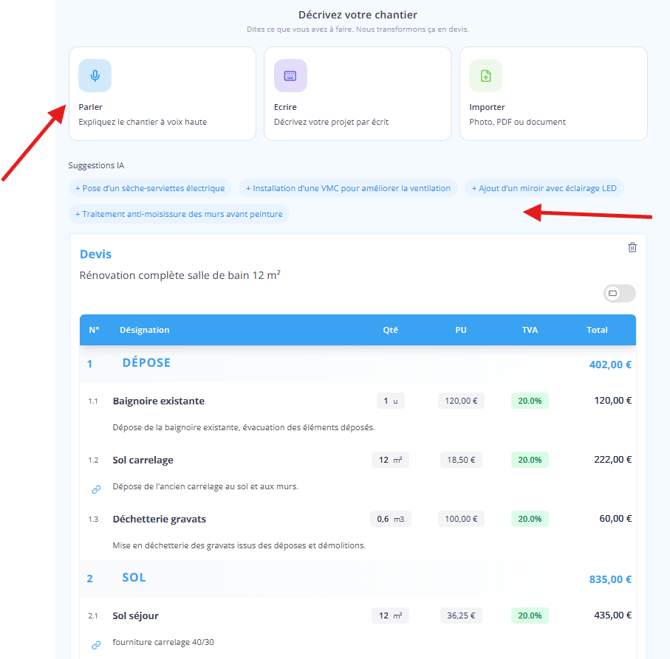Select the DÉPOSE section header
The image size is (670, 659).
point(146,363)
